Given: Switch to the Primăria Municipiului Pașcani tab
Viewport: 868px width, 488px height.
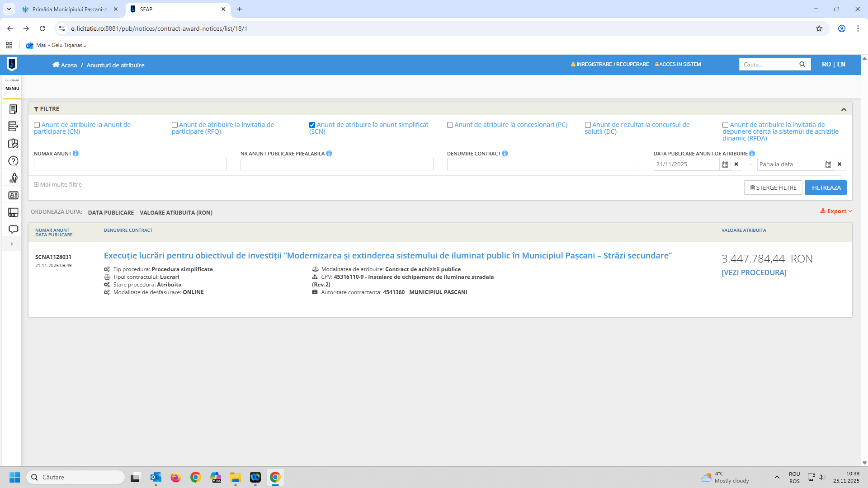Looking at the screenshot, I should point(68,9).
